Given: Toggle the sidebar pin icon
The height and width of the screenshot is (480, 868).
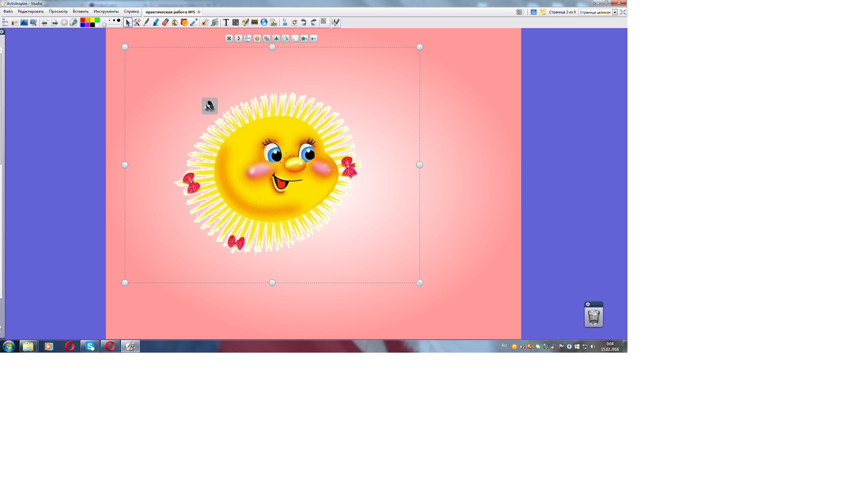Looking at the screenshot, I should click(x=2, y=31).
